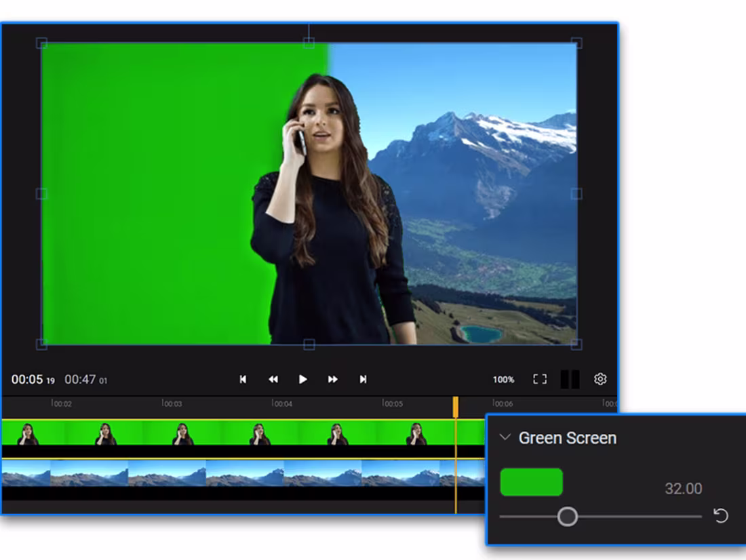Open the fullscreen preview icon
The height and width of the screenshot is (560, 746).
click(540, 379)
